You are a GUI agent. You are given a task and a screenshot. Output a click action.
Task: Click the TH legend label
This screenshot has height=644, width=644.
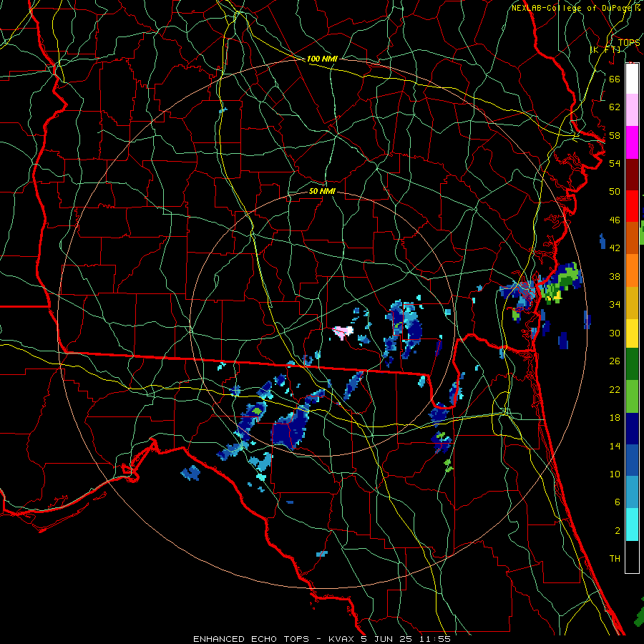click(615, 559)
